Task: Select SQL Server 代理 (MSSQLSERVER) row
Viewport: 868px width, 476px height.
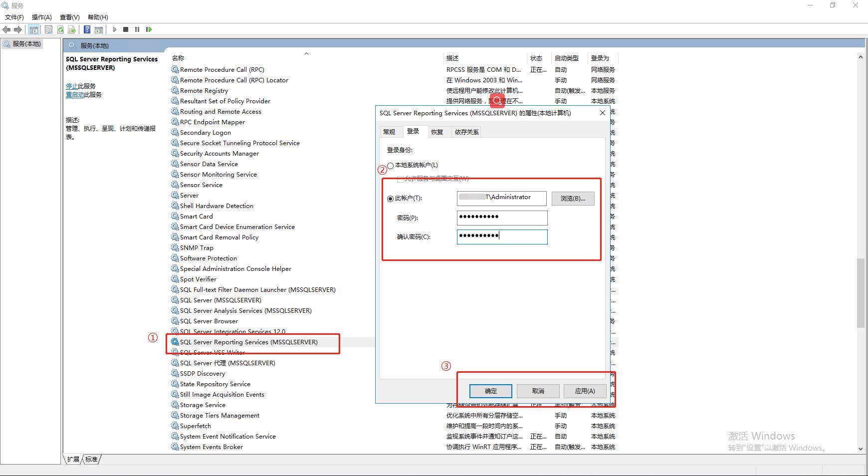Action: pos(227,363)
